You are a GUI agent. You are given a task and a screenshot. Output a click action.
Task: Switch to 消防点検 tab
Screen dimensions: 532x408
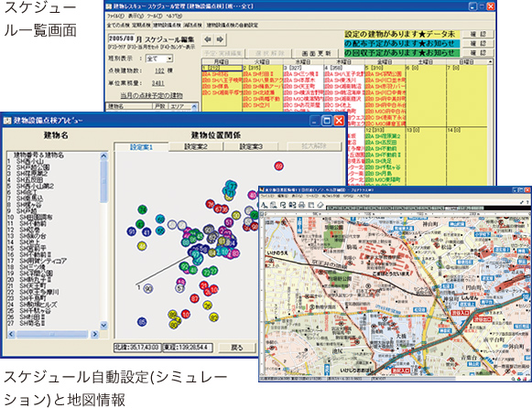[192, 25]
